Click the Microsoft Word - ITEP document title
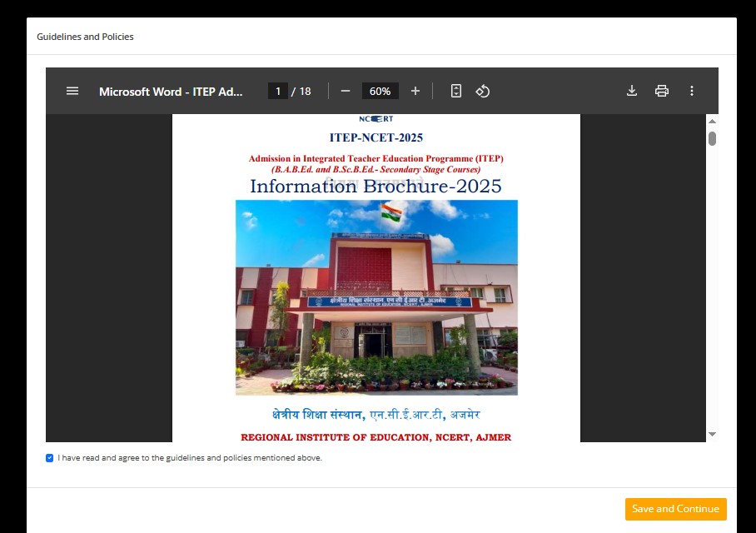The image size is (756, 533). click(x=171, y=92)
